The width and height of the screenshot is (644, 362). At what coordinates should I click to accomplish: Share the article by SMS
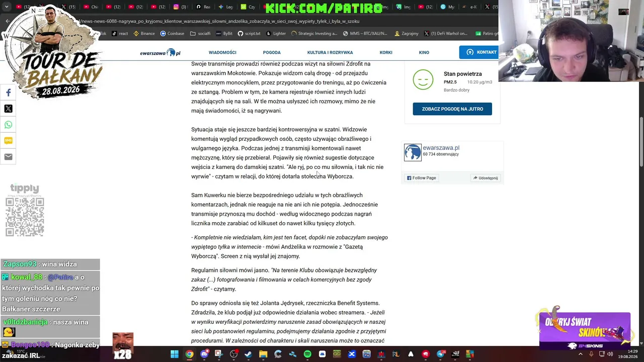coord(8,141)
